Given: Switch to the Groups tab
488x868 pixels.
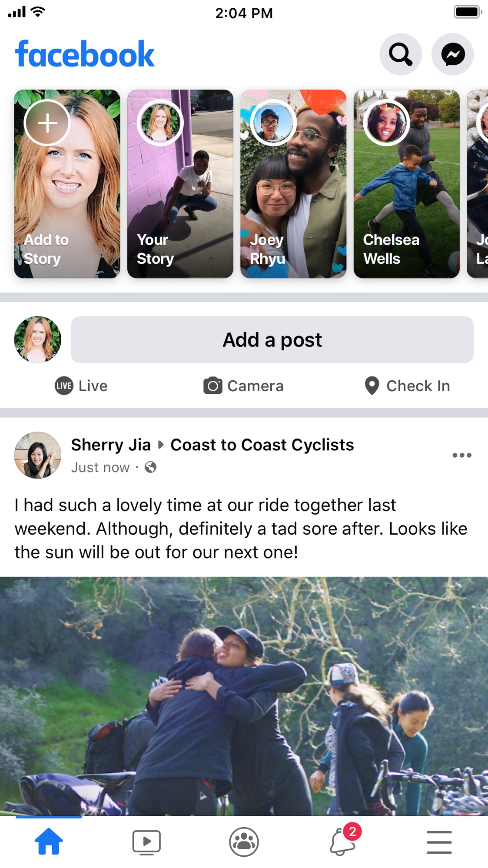Looking at the screenshot, I should [244, 842].
